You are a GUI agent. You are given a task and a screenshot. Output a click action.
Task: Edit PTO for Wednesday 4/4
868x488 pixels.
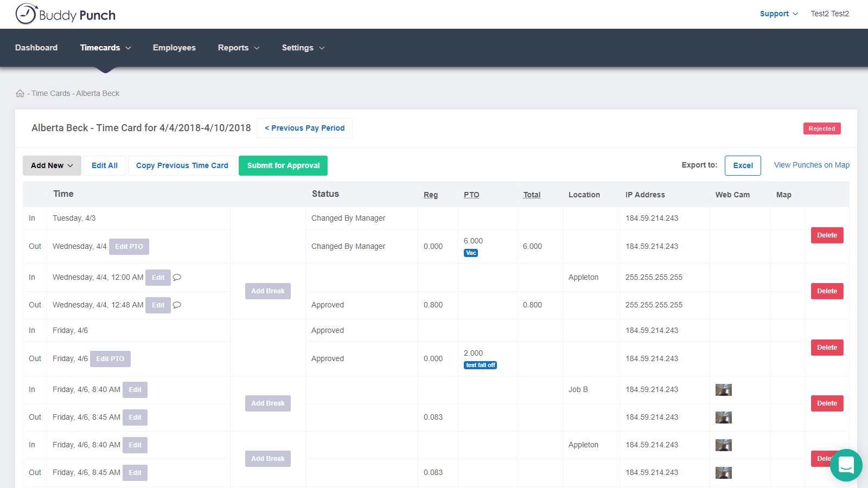coord(129,247)
